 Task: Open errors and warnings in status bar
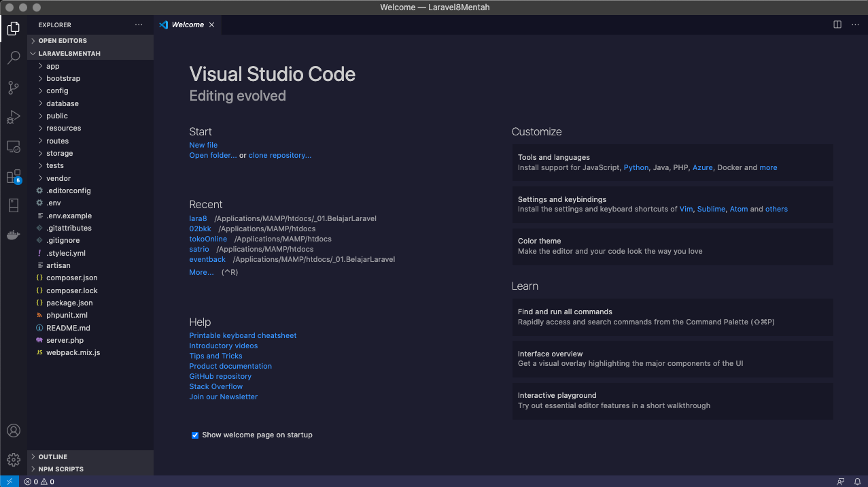tap(39, 482)
